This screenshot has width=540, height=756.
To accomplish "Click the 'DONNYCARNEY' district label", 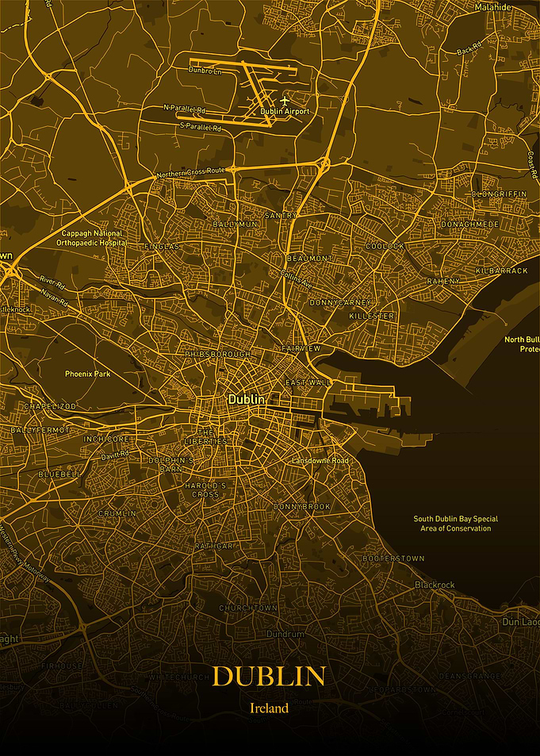I will click(340, 302).
